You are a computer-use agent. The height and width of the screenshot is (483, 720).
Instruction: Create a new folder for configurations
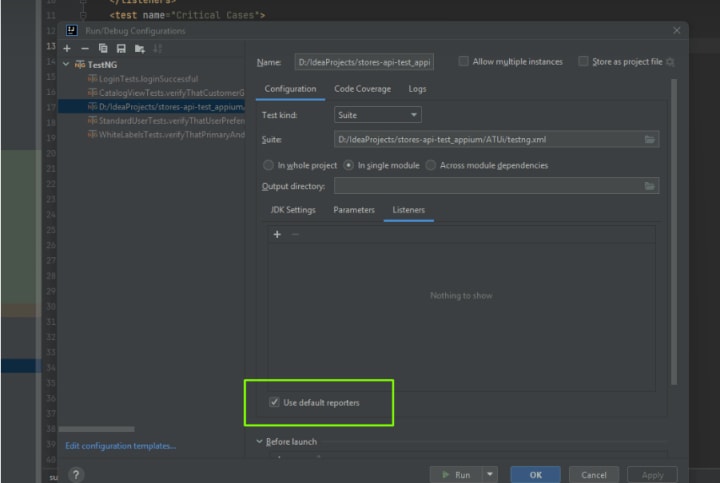coord(140,49)
